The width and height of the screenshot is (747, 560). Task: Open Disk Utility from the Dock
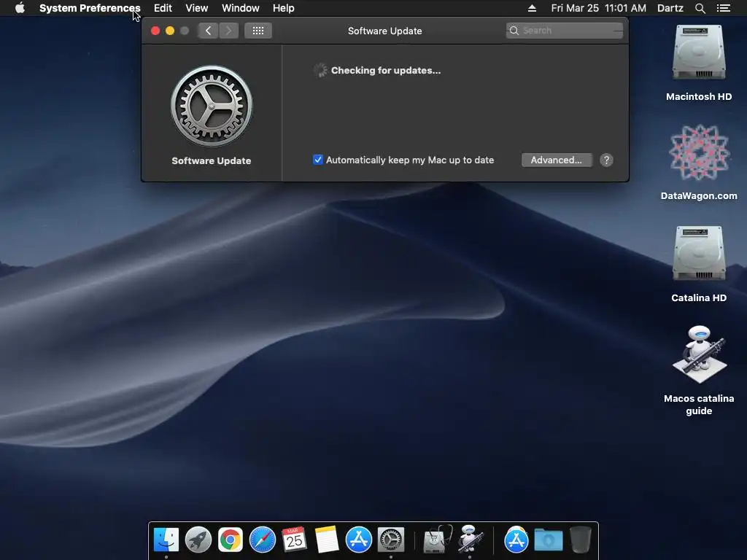[437, 540]
